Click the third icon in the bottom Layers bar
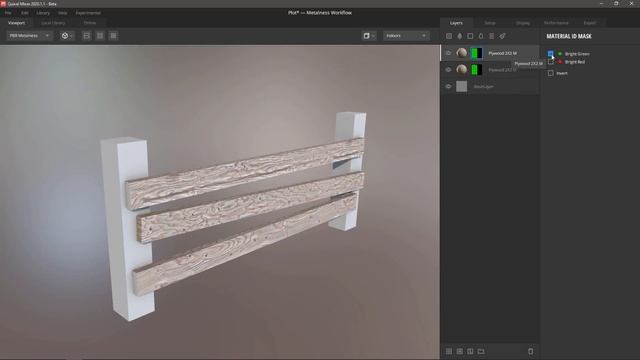Viewport: 640px width, 360px height. (470, 351)
